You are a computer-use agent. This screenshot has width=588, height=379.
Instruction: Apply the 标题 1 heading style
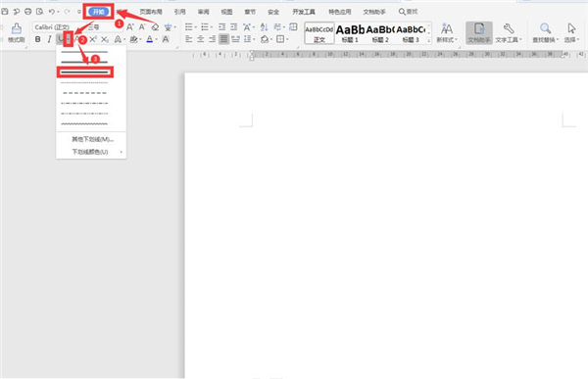[x=350, y=32]
